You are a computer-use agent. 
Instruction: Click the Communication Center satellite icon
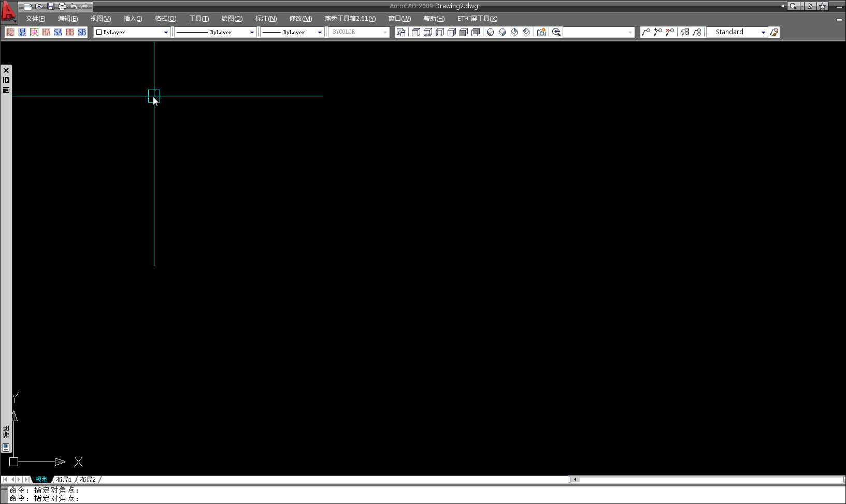coord(811,6)
